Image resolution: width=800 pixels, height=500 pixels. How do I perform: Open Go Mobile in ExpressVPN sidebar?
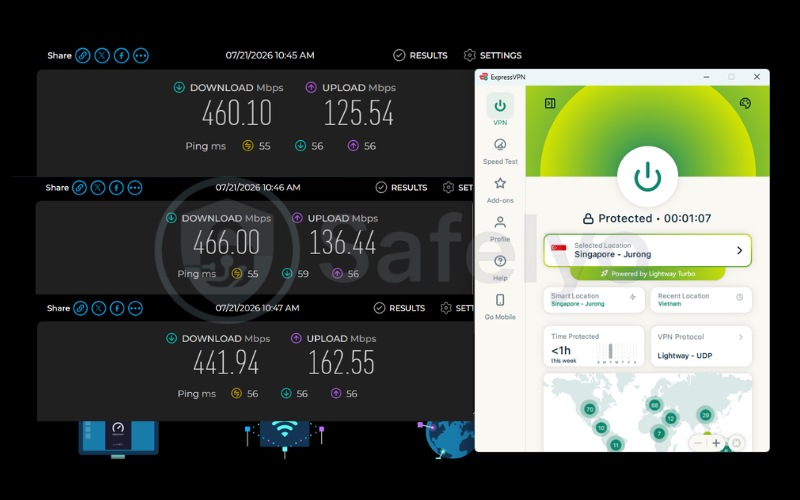[500, 307]
